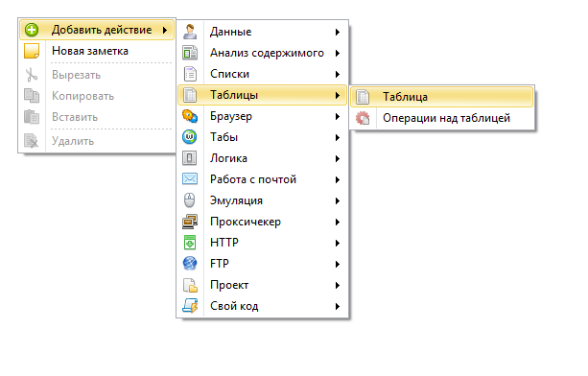Screen dimensions: 588x376
Task: Click the globe icon beside FTP
Action: (190, 263)
